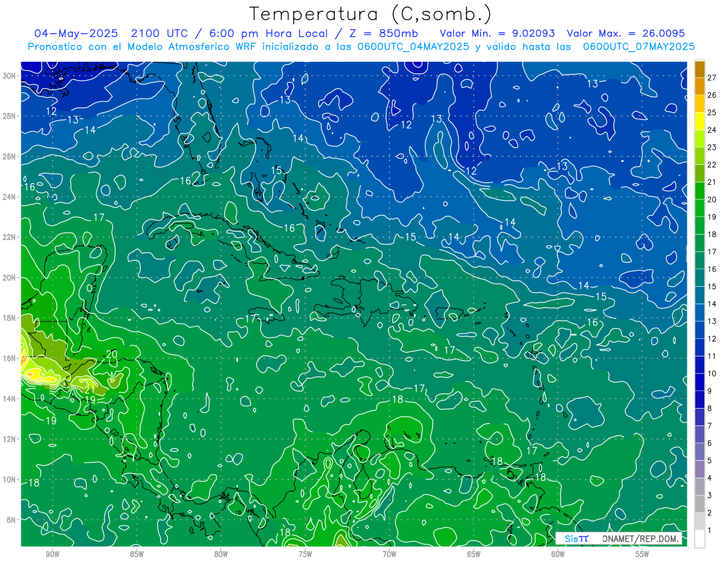Click the orange colorbar swatch between 26 and 27
The image size is (728, 562).
tap(700, 87)
